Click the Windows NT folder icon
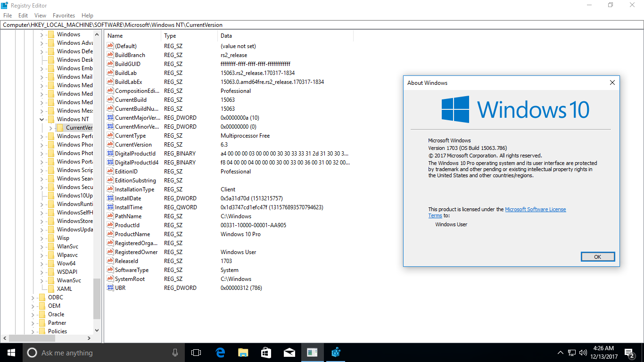Image resolution: width=644 pixels, height=362 pixels. click(50, 119)
